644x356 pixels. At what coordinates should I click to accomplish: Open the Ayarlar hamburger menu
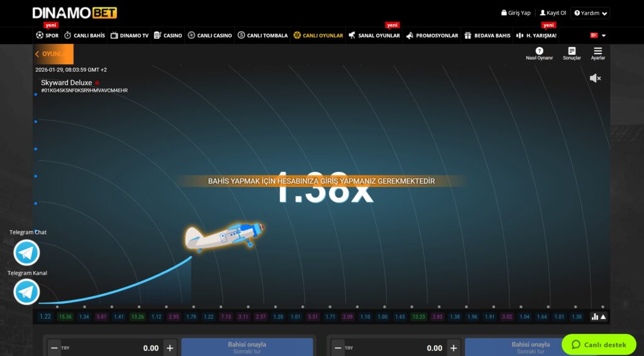coord(597,51)
